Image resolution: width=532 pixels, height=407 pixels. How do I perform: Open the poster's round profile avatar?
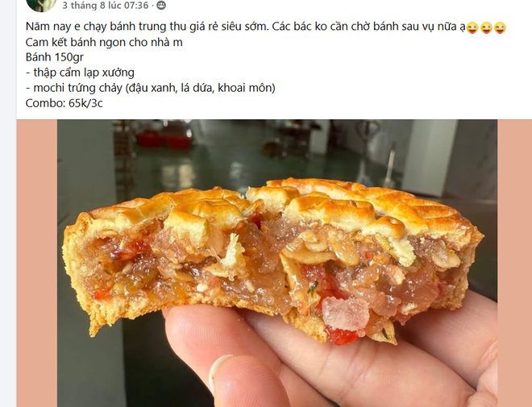coord(41,4)
